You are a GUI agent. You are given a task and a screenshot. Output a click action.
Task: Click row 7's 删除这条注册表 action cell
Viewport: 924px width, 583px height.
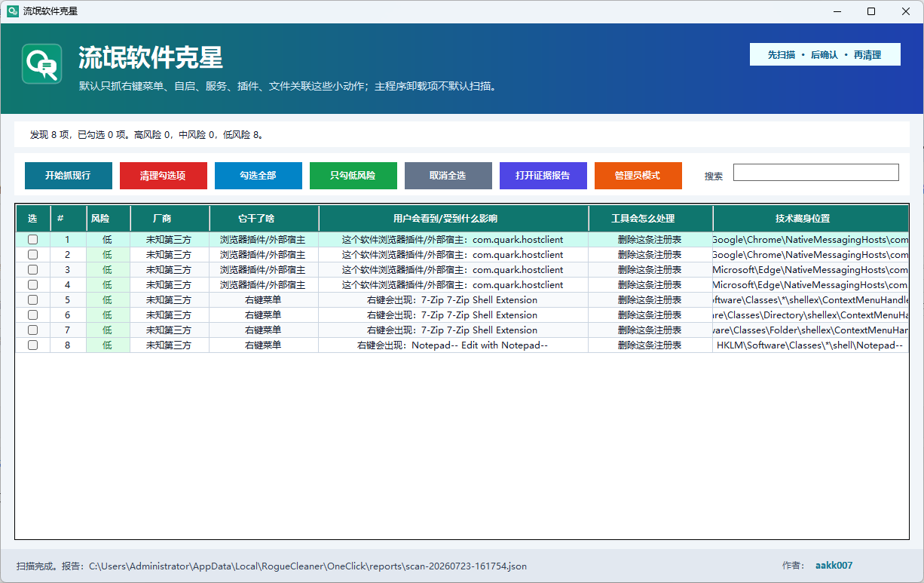650,330
